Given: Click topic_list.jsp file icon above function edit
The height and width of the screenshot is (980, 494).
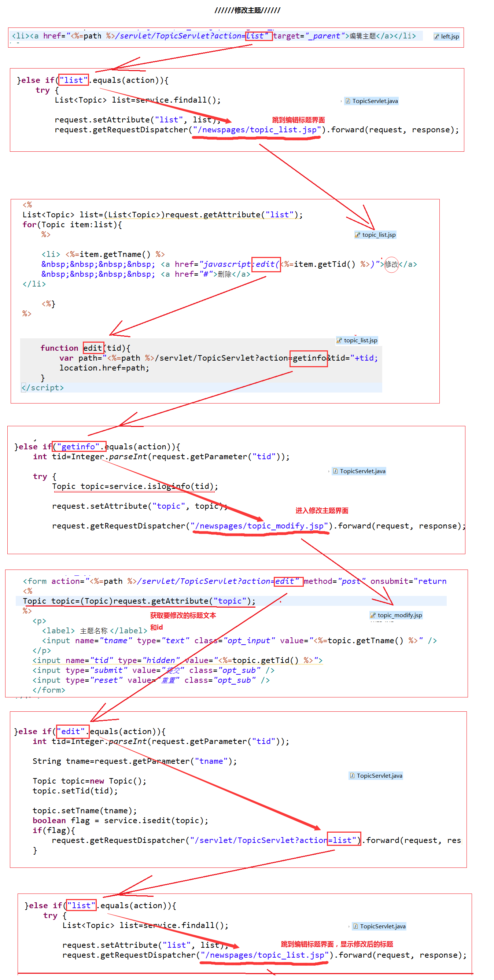Looking at the screenshot, I should click(339, 340).
